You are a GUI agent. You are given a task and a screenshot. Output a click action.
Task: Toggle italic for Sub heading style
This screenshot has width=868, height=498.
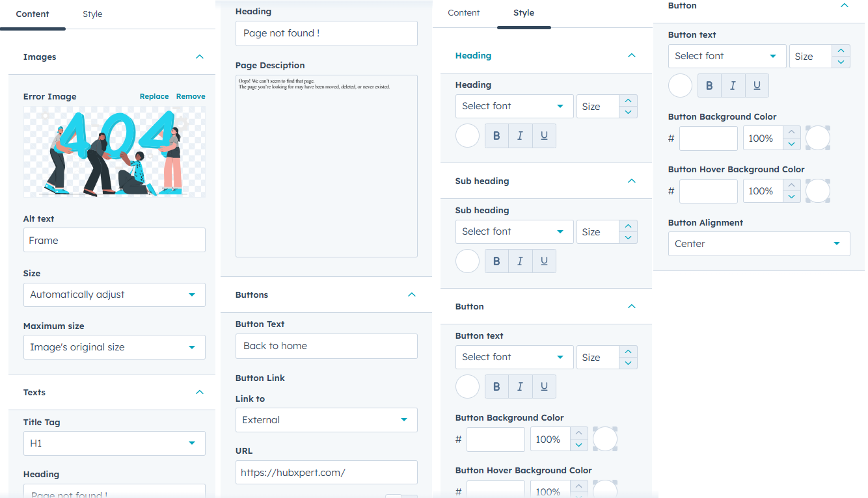tap(520, 261)
